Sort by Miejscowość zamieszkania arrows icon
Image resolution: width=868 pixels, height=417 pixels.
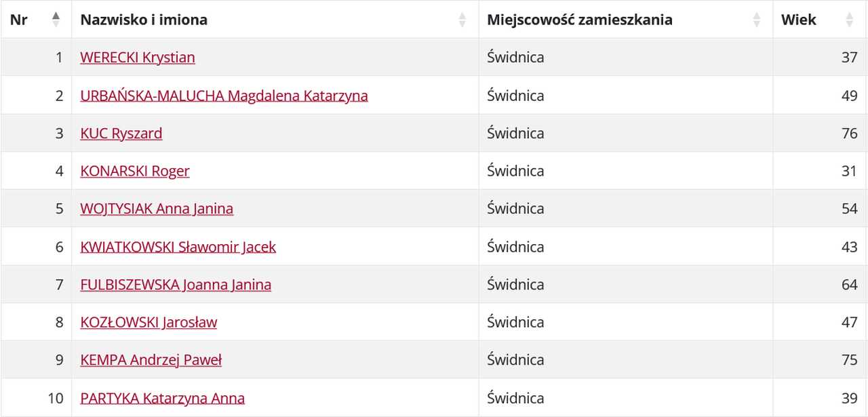coord(757,20)
